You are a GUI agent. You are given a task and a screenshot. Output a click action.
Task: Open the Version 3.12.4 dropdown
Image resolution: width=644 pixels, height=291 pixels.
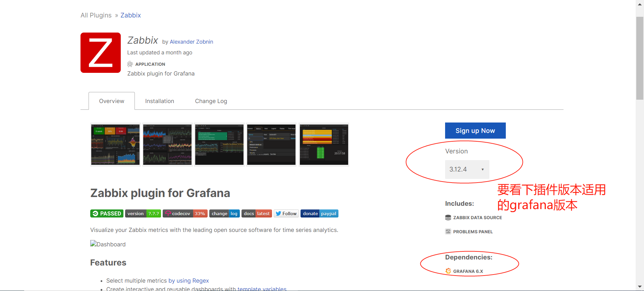(467, 169)
